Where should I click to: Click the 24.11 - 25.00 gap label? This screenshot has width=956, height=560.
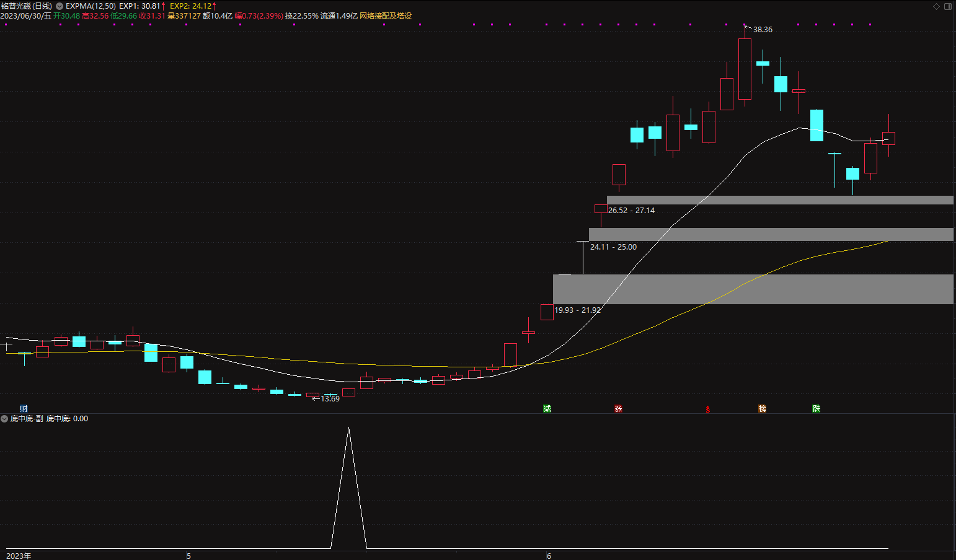click(613, 247)
